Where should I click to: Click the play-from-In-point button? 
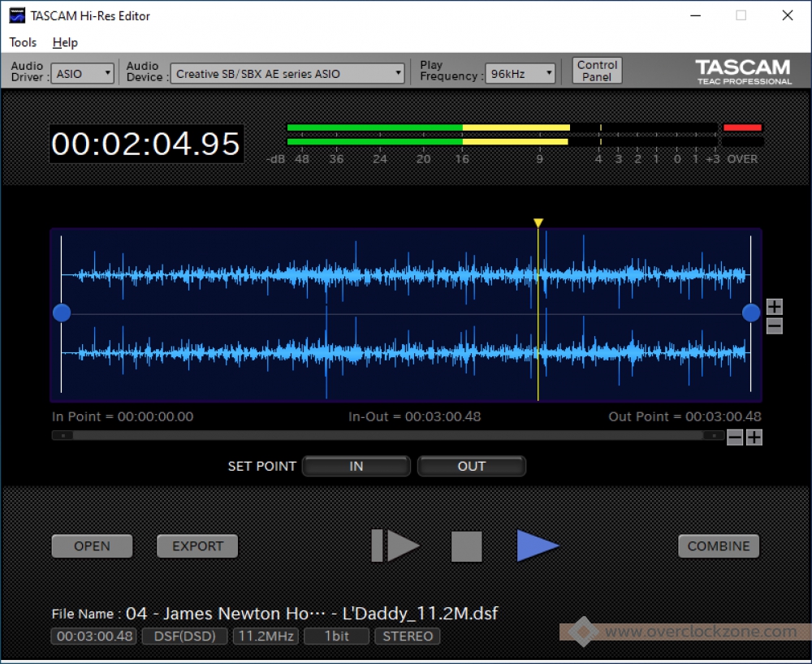coord(395,545)
